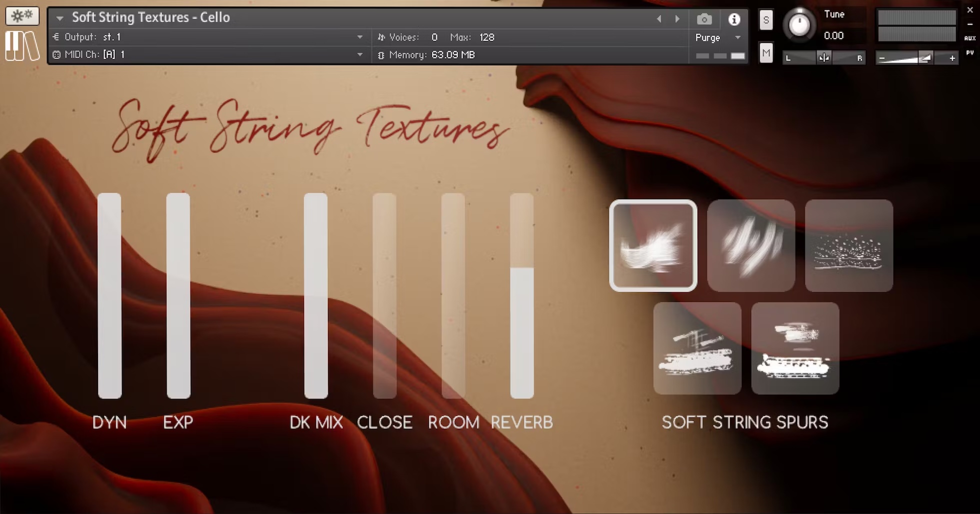Expand the Purge menu dropdown
Viewport: 980px width, 514px height.
(x=737, y=38)
